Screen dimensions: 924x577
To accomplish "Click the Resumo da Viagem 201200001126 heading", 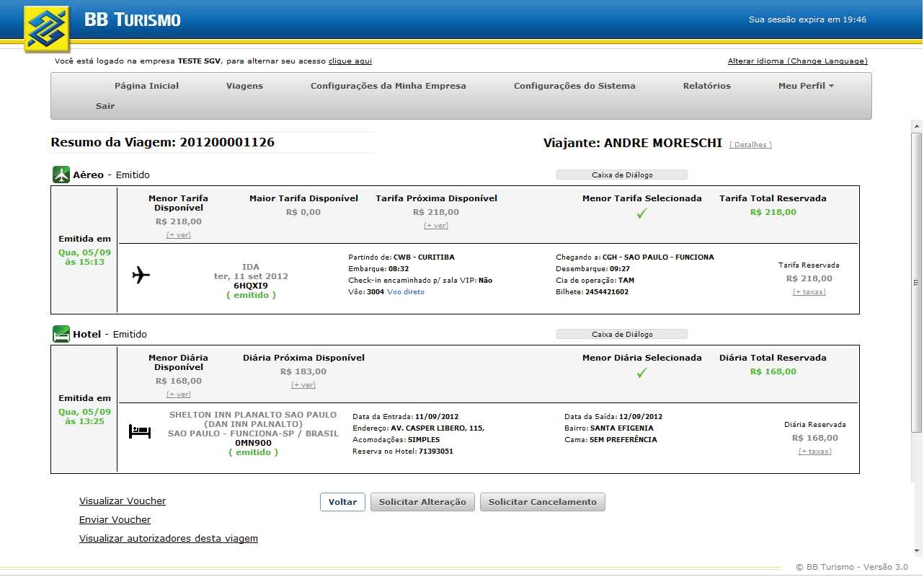I will (x=163, y=142).
